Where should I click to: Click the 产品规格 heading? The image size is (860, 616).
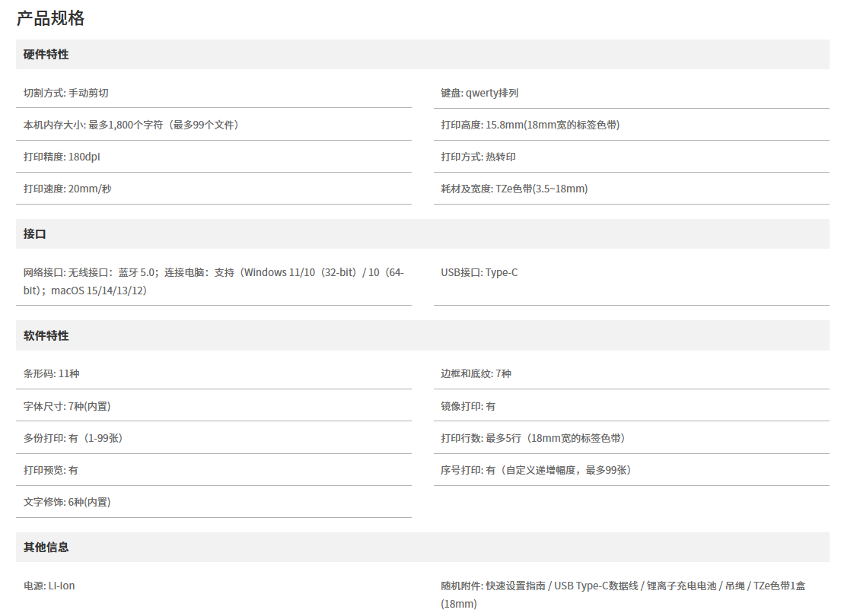(x=50, y=18)
